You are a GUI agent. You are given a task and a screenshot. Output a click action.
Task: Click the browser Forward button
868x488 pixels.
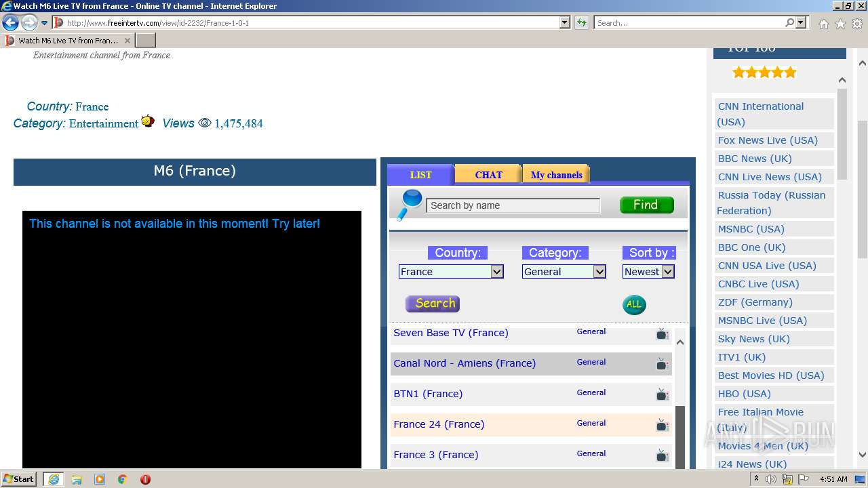click(29, 23)
